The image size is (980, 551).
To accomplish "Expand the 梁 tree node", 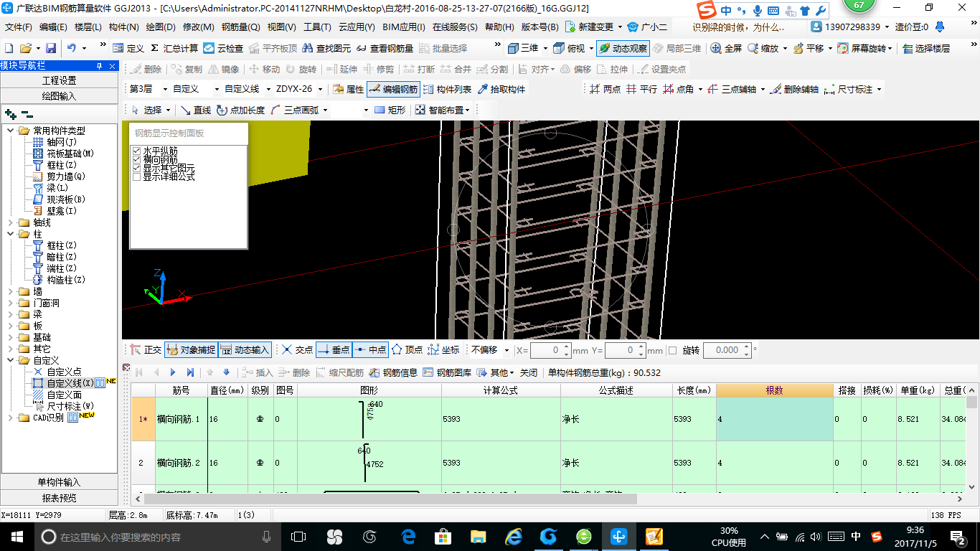I will (x=11, y=314).
